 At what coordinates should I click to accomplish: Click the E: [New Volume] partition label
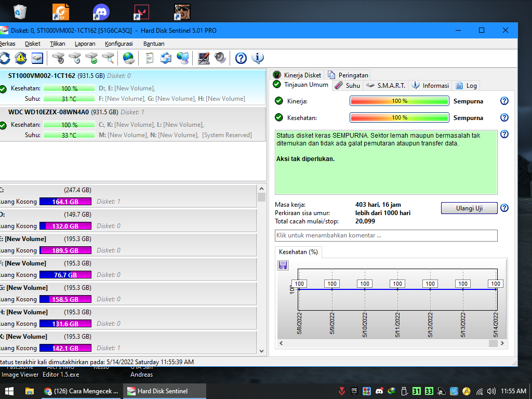pyautogui.click(x=23, y=239)
